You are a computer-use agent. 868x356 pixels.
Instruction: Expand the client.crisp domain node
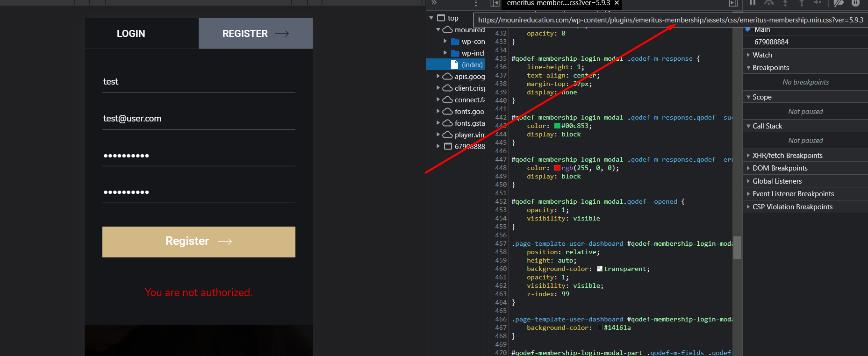438,88
